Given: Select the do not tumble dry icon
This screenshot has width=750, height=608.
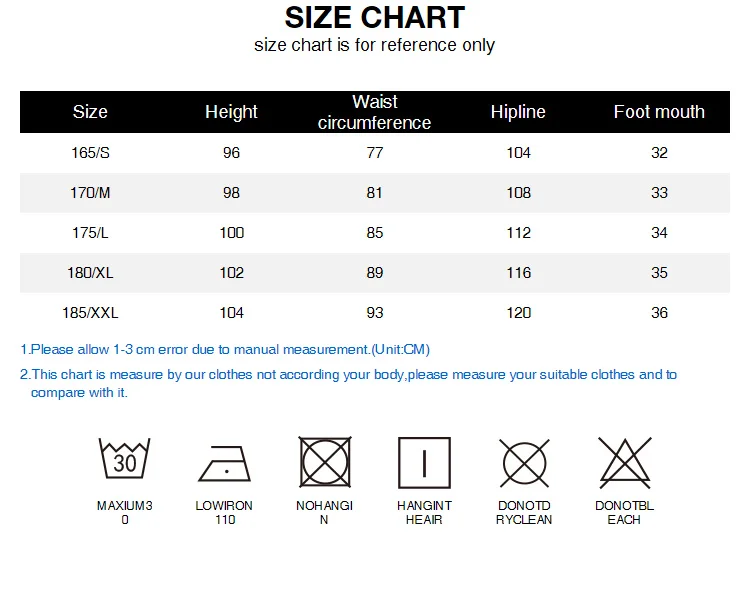Looking at the screenshot, I should click(x=325, y=462).
